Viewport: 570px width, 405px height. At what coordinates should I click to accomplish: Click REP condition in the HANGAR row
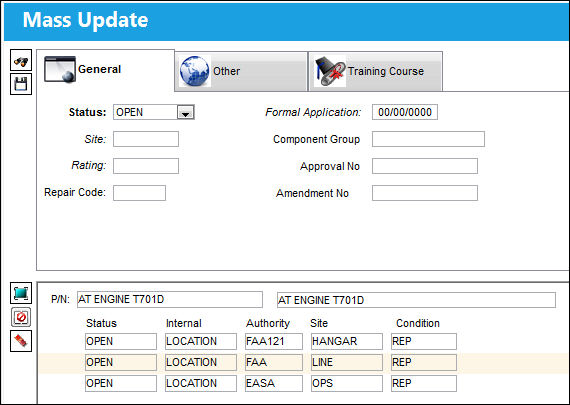pos(424,341)
